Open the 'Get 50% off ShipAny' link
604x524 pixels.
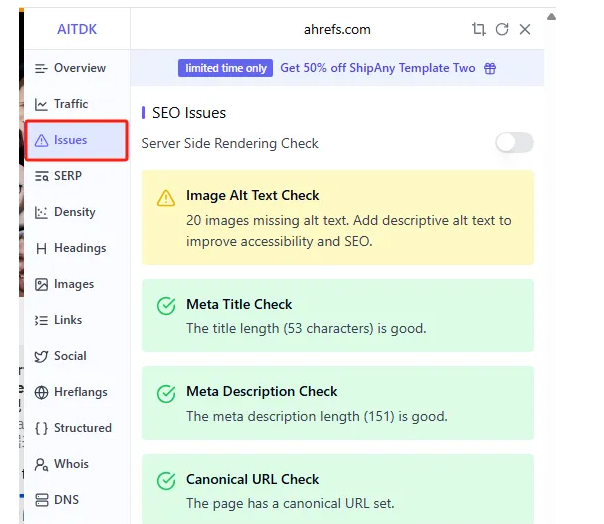(377, 68)
